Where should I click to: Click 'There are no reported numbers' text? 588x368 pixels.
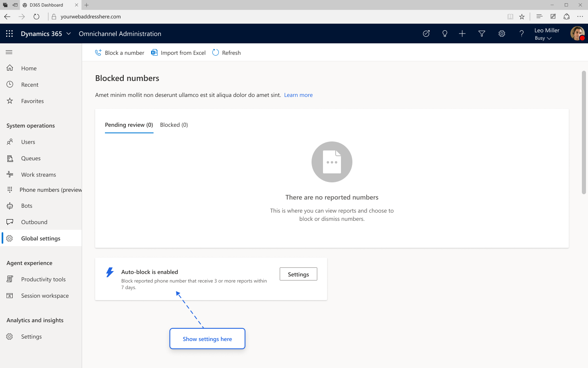332,197
